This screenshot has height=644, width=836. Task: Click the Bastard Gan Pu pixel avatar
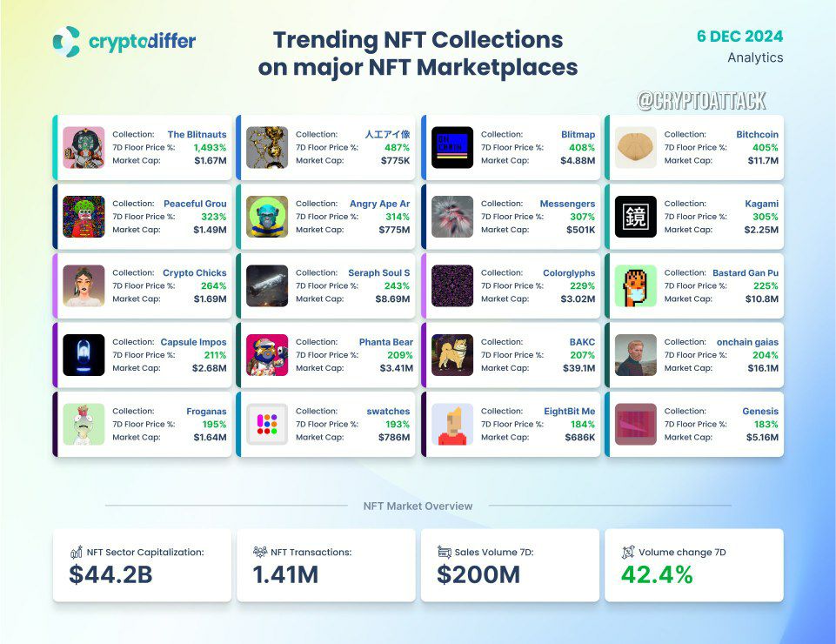click(x=636, y=286)
